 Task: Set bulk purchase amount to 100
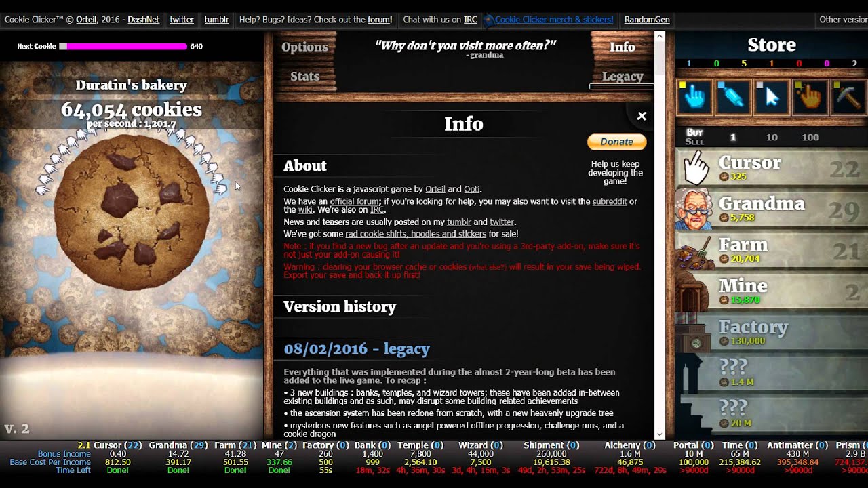point(810,137)
